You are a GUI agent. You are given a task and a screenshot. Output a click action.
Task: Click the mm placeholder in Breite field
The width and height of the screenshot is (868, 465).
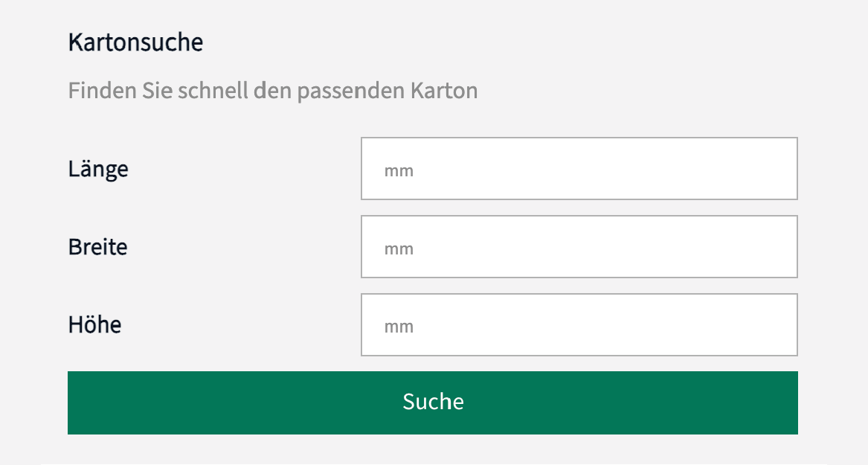click(x=399, y=249)
